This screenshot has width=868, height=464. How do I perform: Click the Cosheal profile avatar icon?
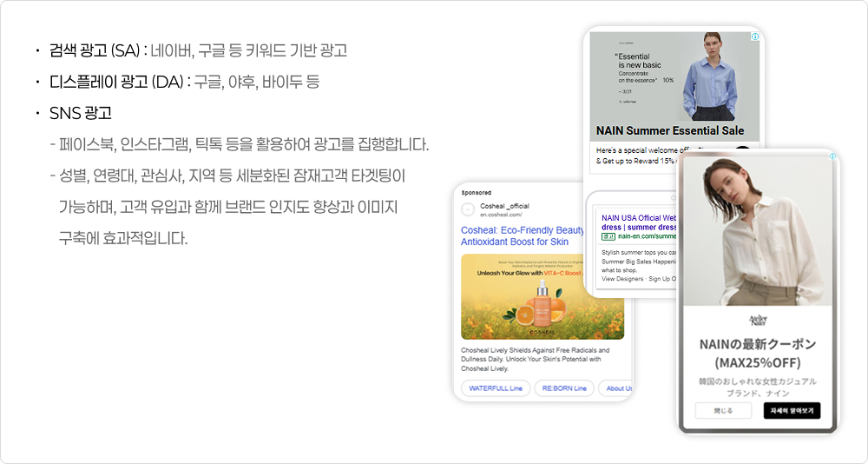coord(468,209)
